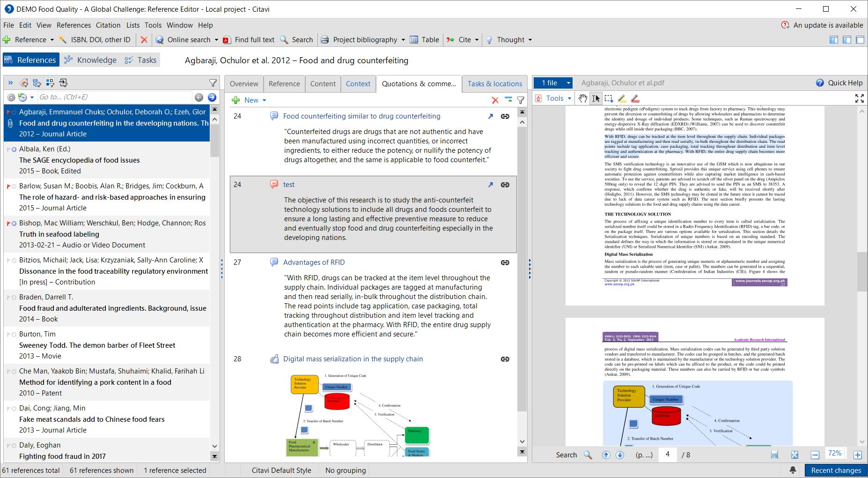The height and width of the screenshot is (478, 868).
Task: Open the Citation menu
Action: 108,25
